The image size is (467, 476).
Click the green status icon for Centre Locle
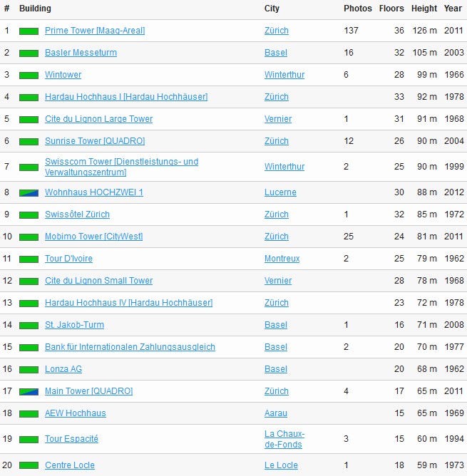point(29,466)
